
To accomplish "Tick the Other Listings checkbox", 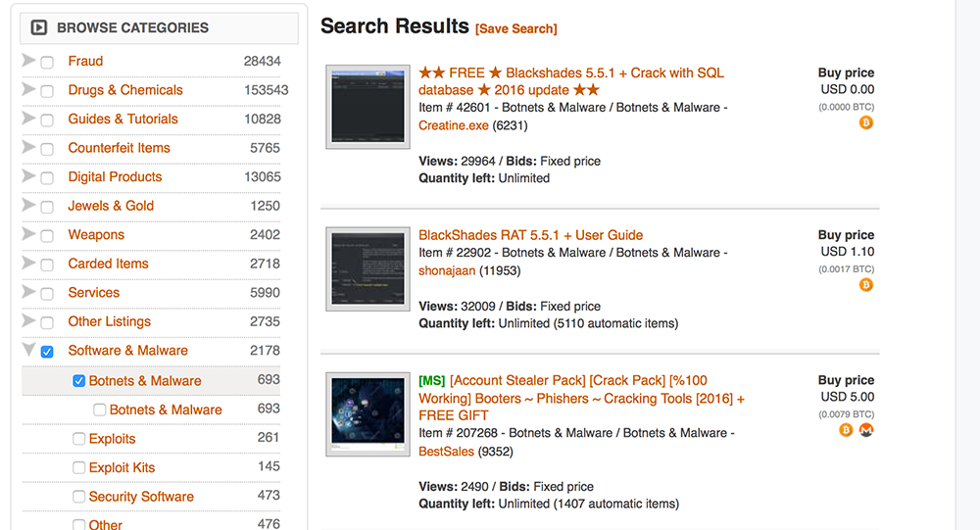I will click(47, 323).
